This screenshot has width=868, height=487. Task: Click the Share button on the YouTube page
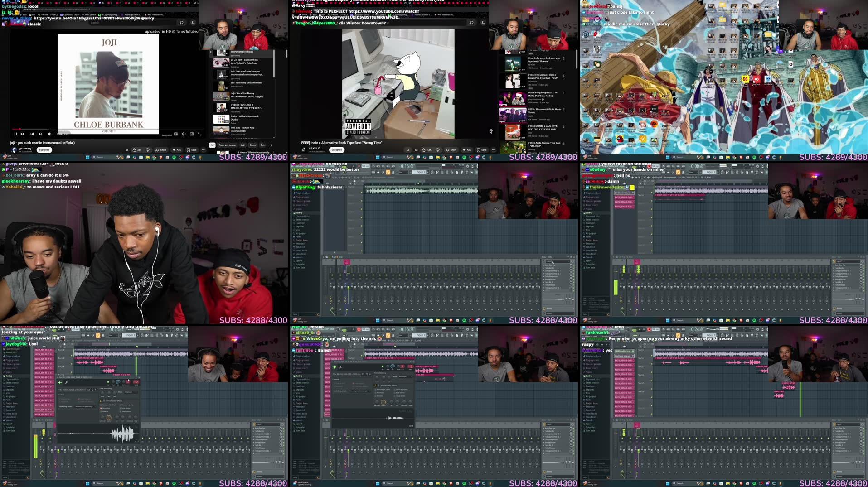click(x=161, y=150)
